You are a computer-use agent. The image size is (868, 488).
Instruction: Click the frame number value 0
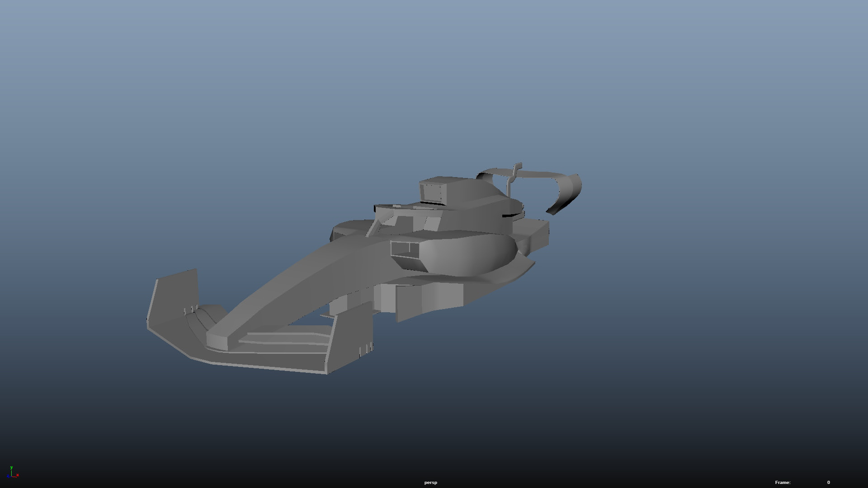[x=828, y=483]
